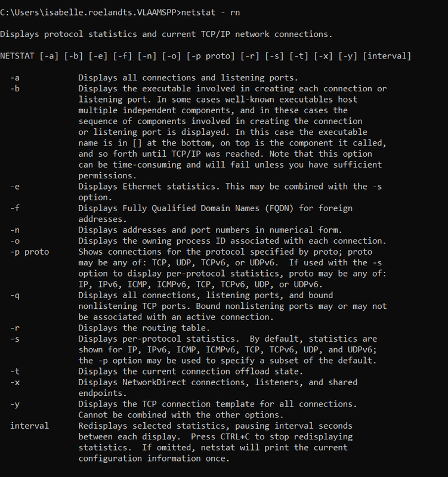Click the -y option flag
448x477 pixels.
click(x=15, y=405)
